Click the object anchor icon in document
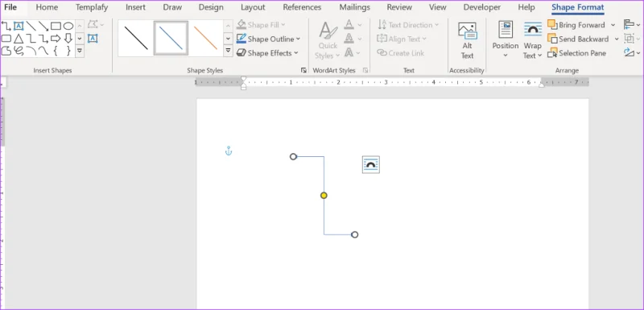The image size is (644, 310). click(x=229, y=151)
